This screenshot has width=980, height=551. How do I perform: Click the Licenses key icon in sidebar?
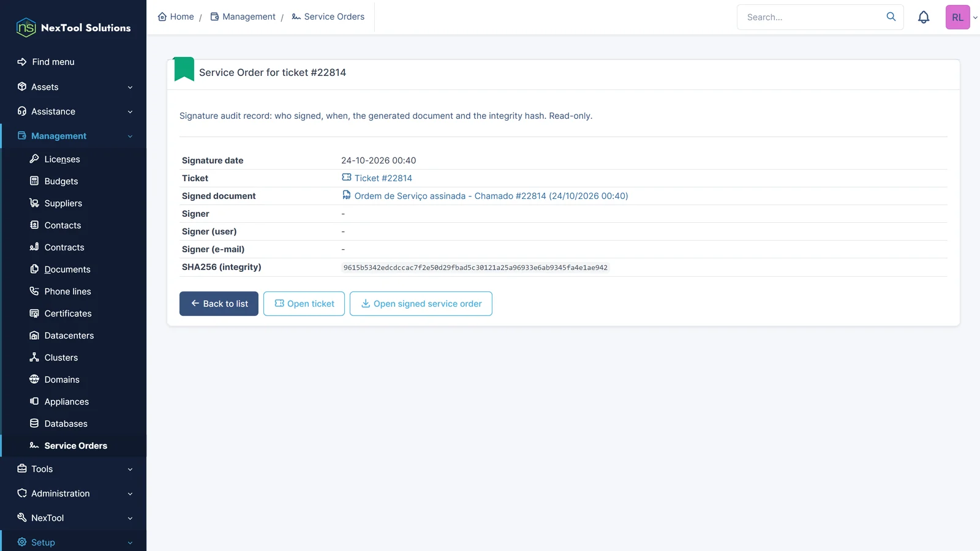34,159
